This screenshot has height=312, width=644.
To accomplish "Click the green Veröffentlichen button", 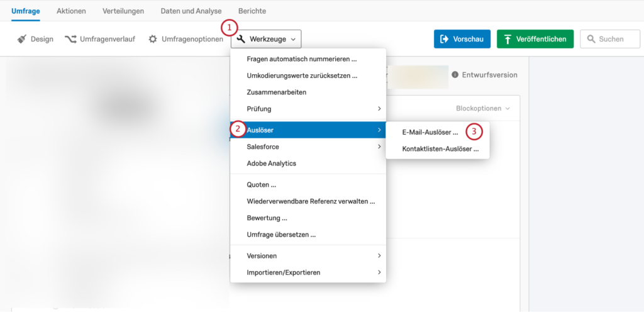I will pyautogui.click(x=535, y=39).
